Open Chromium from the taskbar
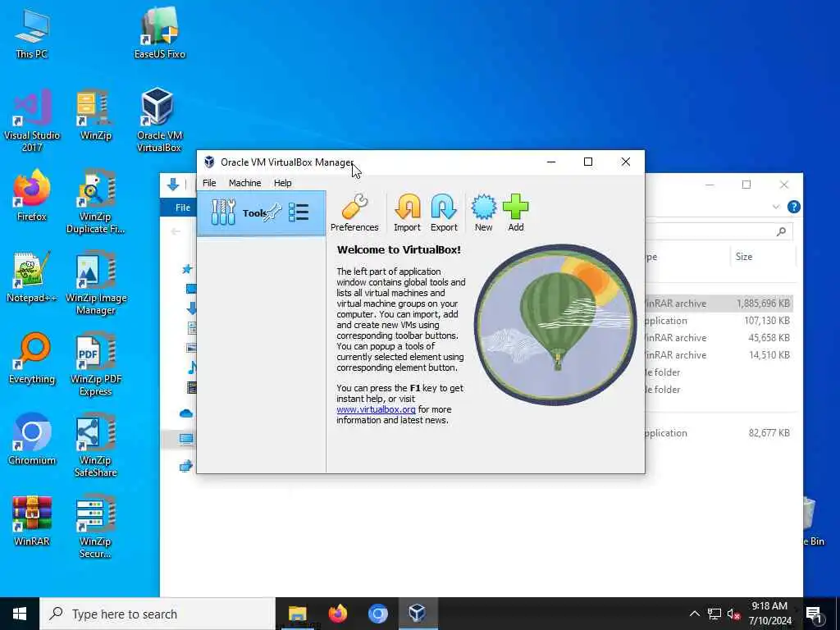840x630 pixels. (x=377, y=614)
